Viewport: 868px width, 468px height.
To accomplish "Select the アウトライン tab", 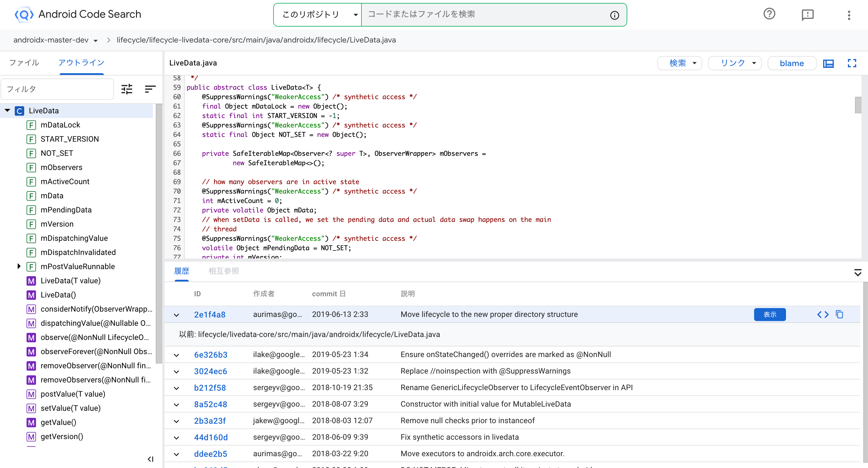I will click(x=81, y=63).
